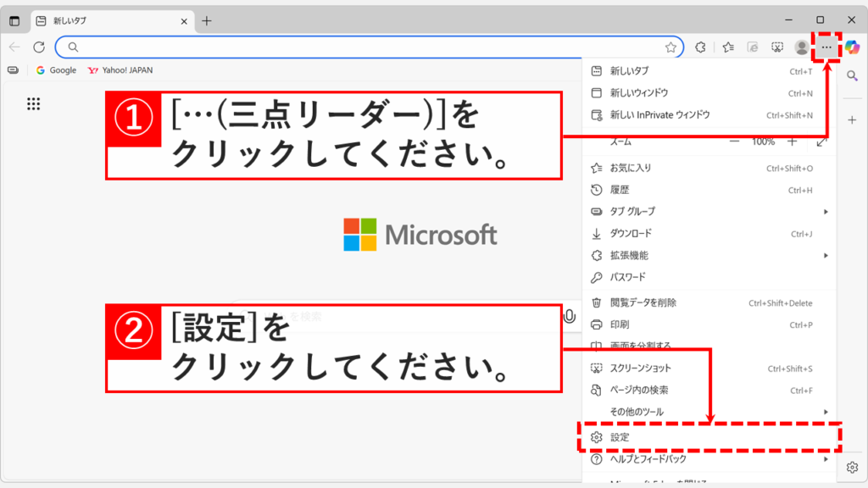Open Browser Essentials with the e icon
Screen dimensions: 868x488
click(x=753, y=47)
